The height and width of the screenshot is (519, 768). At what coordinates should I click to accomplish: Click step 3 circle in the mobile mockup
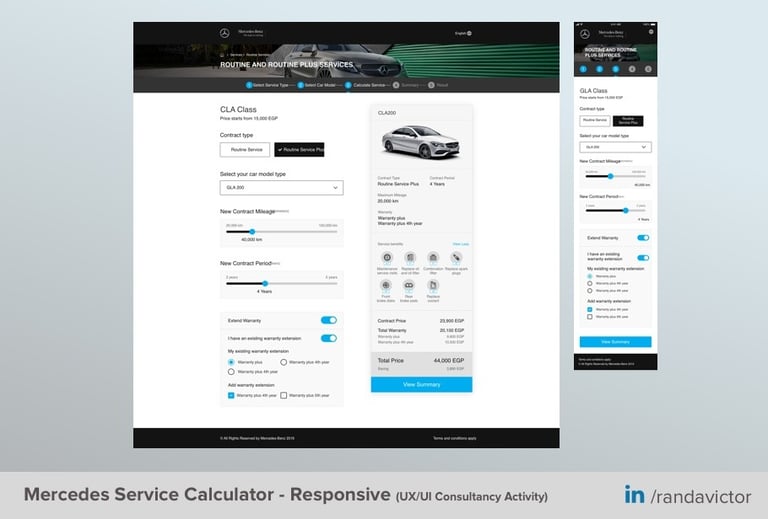[616, 69]
